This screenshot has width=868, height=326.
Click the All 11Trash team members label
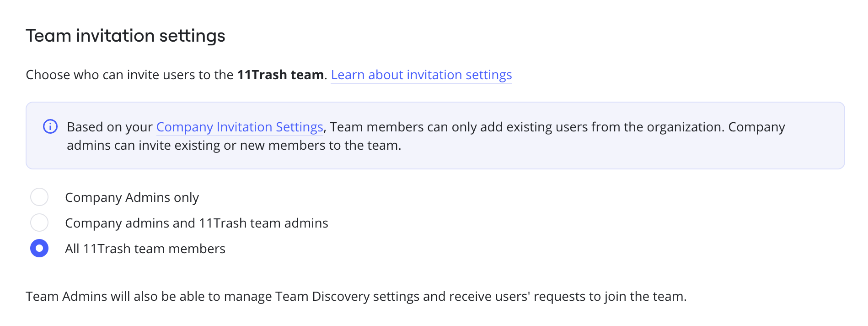[145, 249]
